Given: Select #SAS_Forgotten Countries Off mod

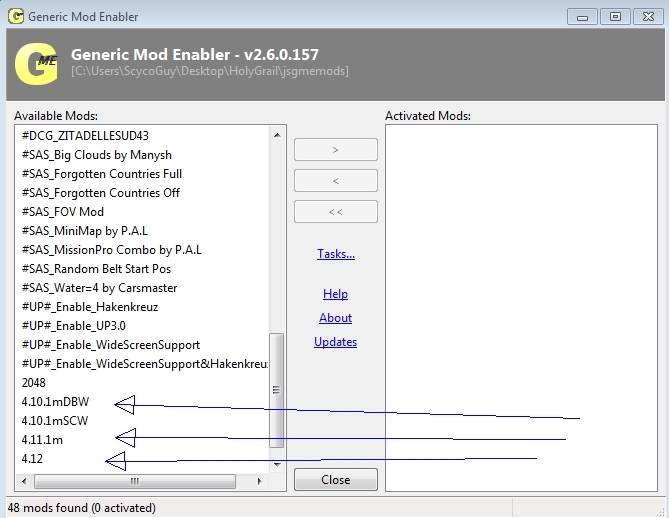Looking at the screenshot, I should (x=101, y=193).
